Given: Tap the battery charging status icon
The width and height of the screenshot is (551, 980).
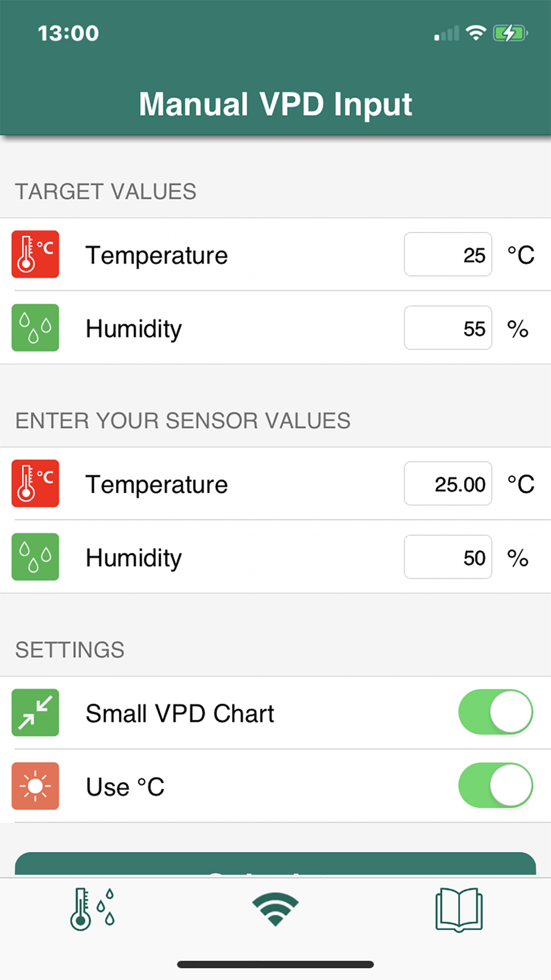Looking at the screenshot, I should [511, 34].
